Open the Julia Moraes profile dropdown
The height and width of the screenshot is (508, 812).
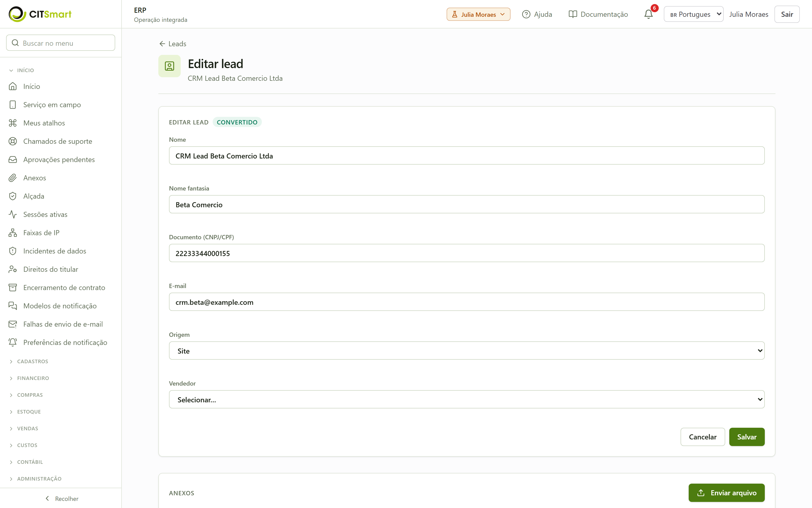tap(478, 14)
